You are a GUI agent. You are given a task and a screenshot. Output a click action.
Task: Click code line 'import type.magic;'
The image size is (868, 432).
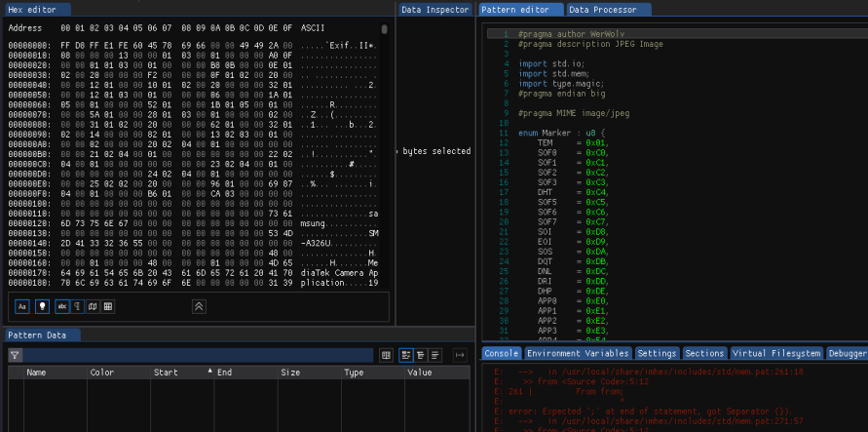[561, 84]
